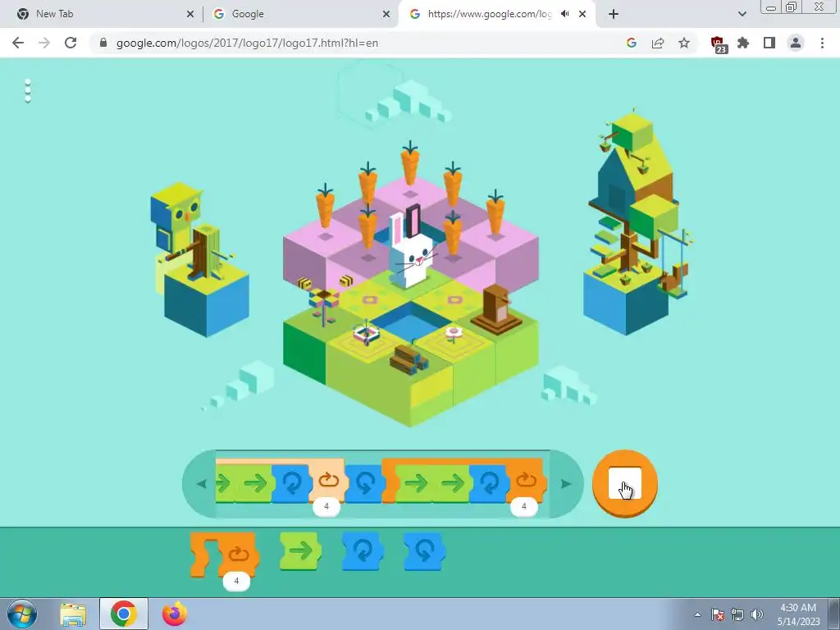Select the blue turn block between the two loops
The image size is (840, 630).
tap(363, 484)
